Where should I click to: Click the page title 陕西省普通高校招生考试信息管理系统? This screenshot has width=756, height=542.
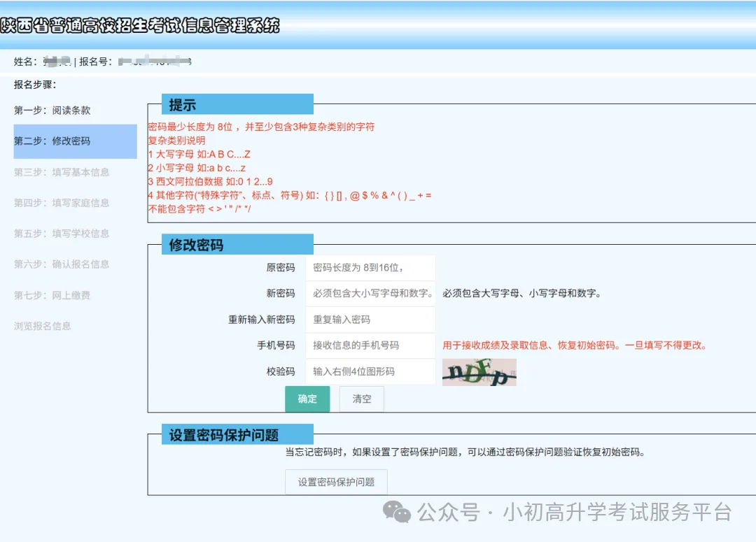click(140, 26)
